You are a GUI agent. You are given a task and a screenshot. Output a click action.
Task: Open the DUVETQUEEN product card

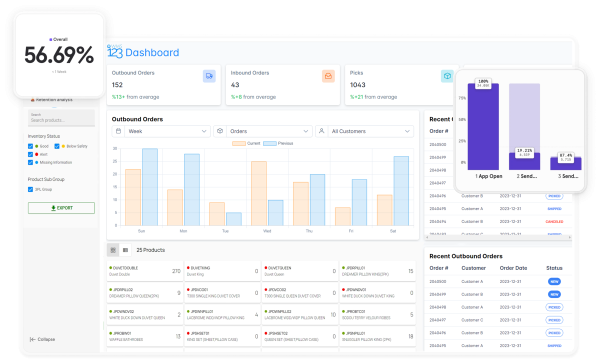tap(300, 271)
